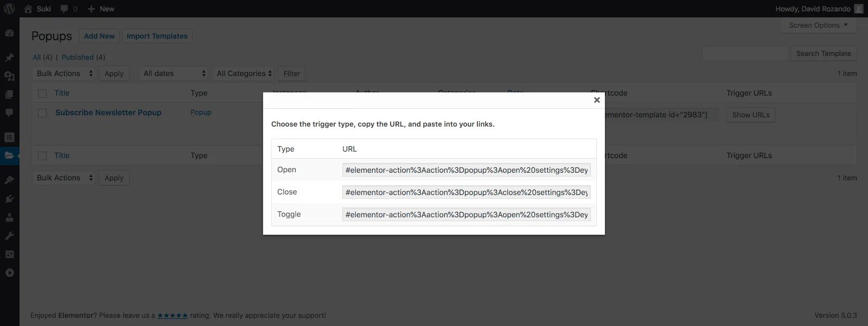Open the Plugins sidebar icon

click(9, 199)
